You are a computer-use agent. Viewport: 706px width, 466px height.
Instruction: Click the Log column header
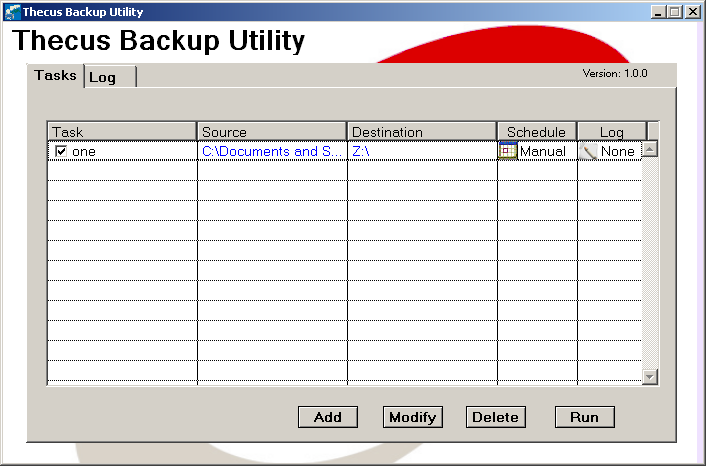[x=612, y=132]
